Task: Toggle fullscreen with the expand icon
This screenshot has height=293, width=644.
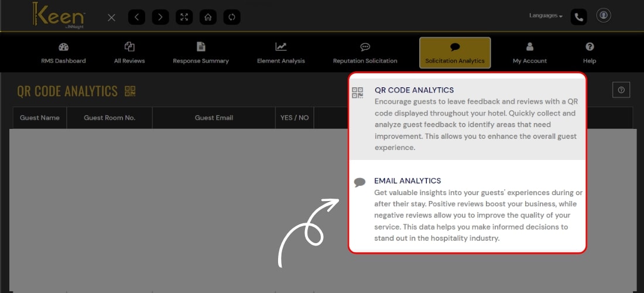Action: click(x=184, y=17)
